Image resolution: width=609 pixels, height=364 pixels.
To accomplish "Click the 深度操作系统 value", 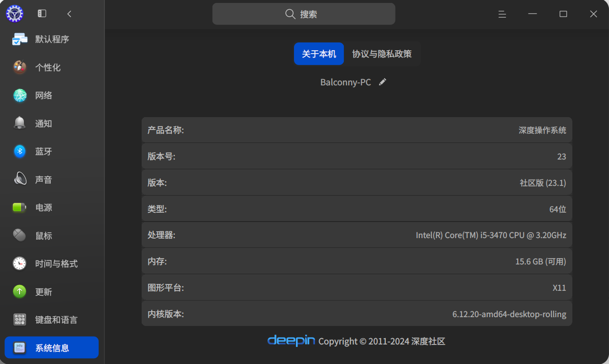I will click(x=543, y=130).
